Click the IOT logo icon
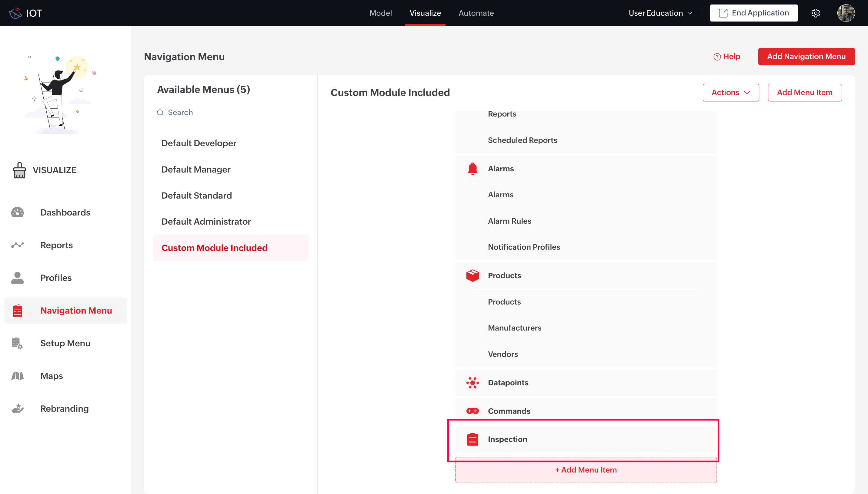Viewport: 868px width, 494px height. point(15,13)
